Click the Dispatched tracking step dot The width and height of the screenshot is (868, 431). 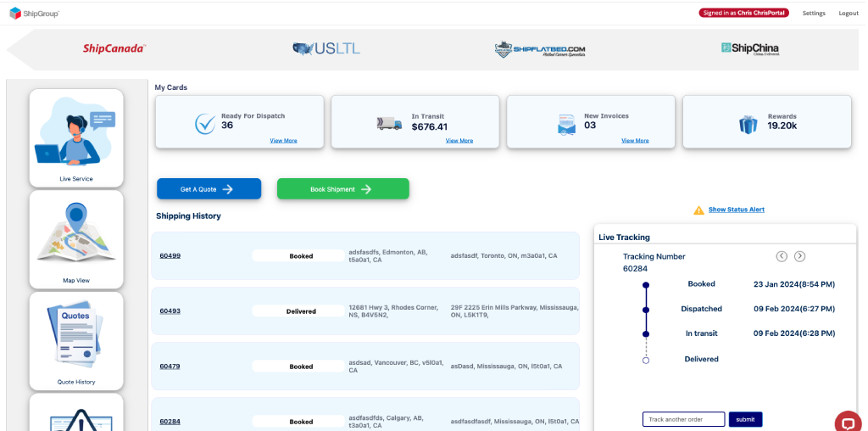(645, 310)
